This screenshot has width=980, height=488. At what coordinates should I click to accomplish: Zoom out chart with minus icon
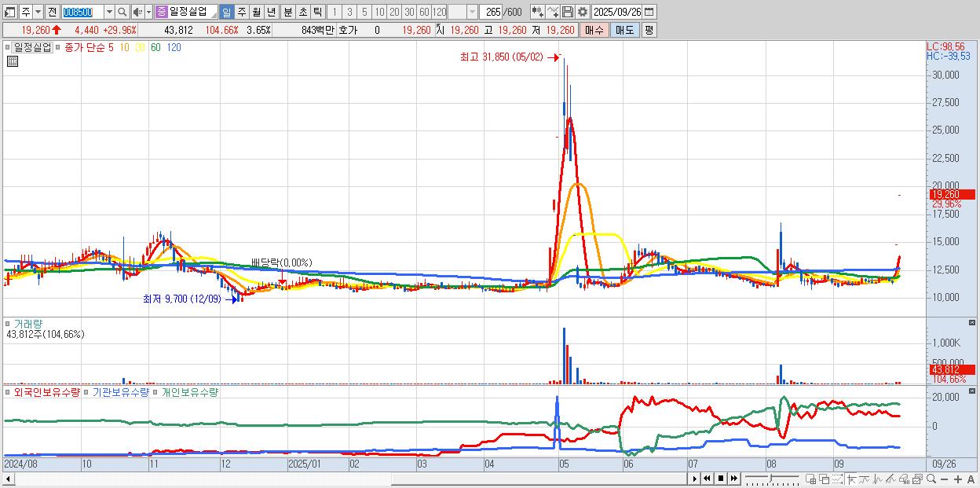click(x=945, y=479)
